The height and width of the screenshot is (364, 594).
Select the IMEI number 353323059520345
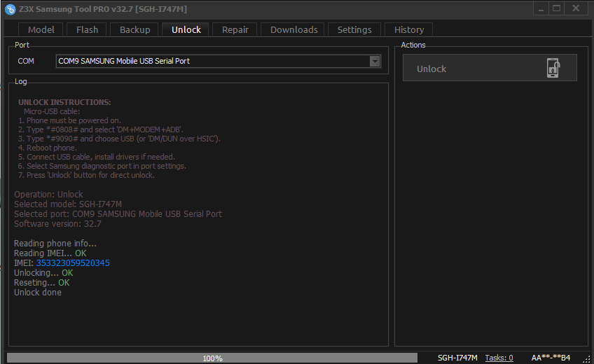click(73, 263)
